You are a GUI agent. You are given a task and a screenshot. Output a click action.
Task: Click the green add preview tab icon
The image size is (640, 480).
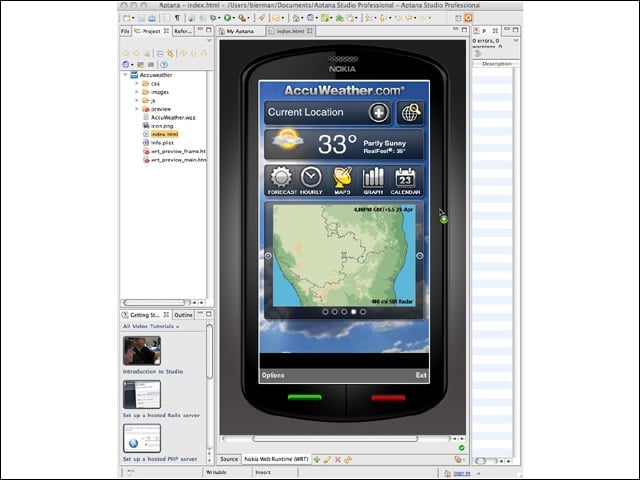317,460
